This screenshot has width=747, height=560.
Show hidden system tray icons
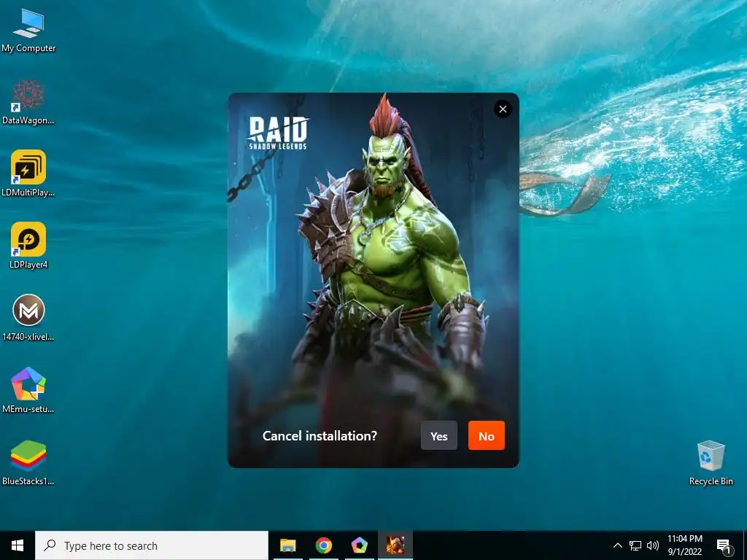tap(617, 545)
